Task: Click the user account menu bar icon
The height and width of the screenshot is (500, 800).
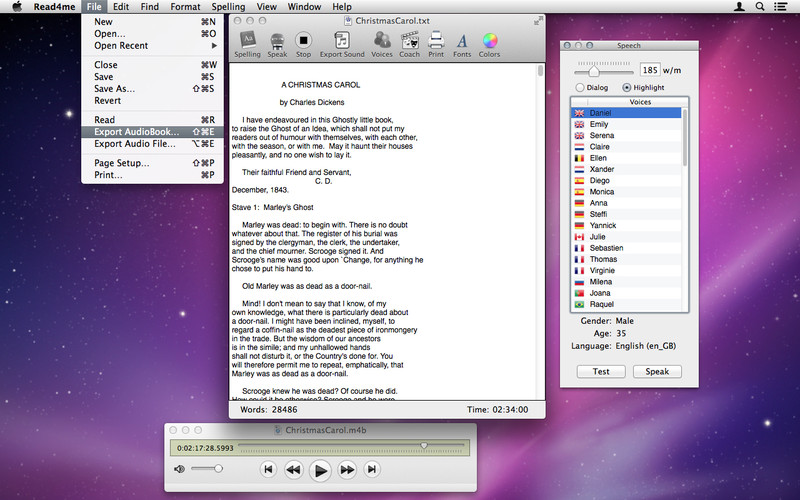Action: click(x=739, y=7)
